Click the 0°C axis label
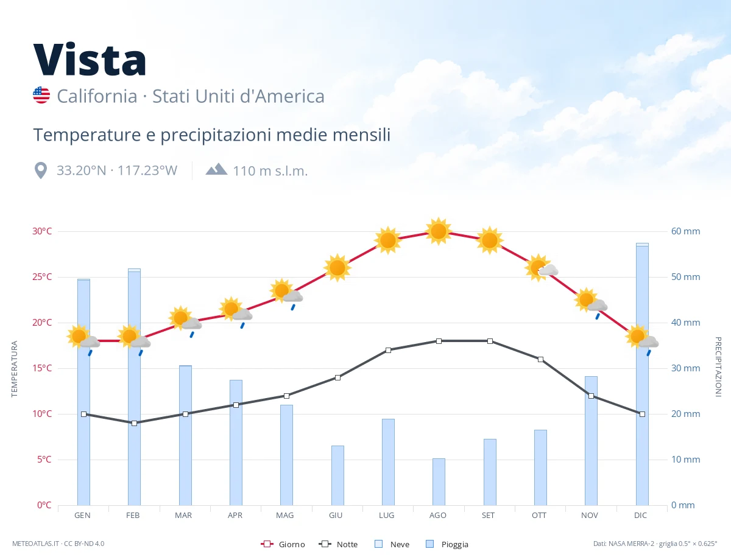Image resolution: width=731 pixels, height=560 pixels. 44,505
